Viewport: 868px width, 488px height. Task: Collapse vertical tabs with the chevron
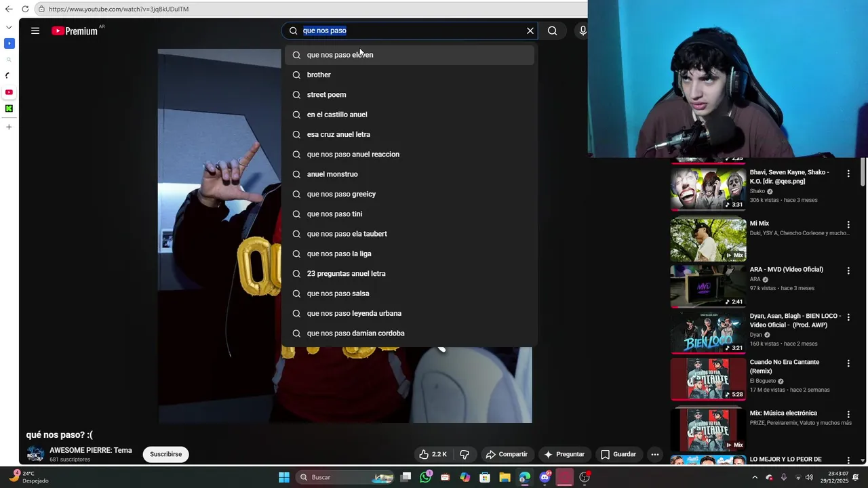click(x=9, y=27)
